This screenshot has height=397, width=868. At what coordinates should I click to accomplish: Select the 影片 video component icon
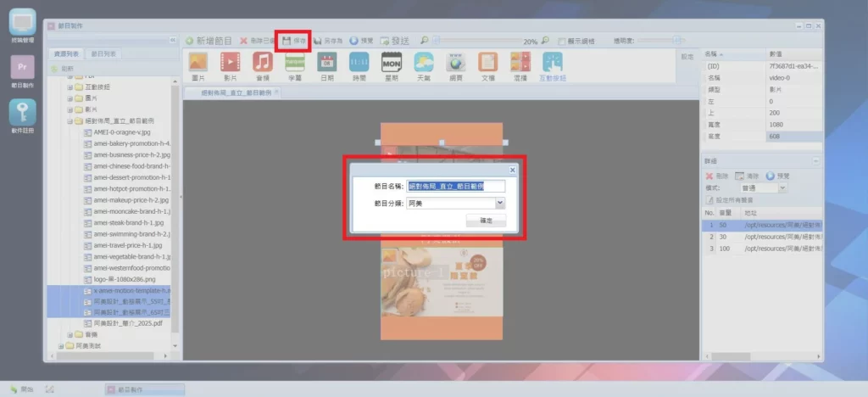pyautogui.click(x=230, y=62)
